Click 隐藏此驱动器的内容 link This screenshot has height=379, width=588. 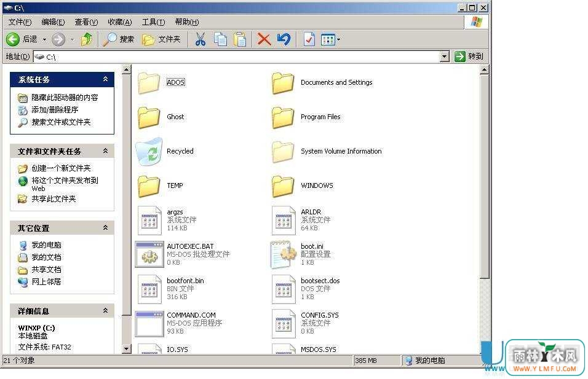coord(65,98)
